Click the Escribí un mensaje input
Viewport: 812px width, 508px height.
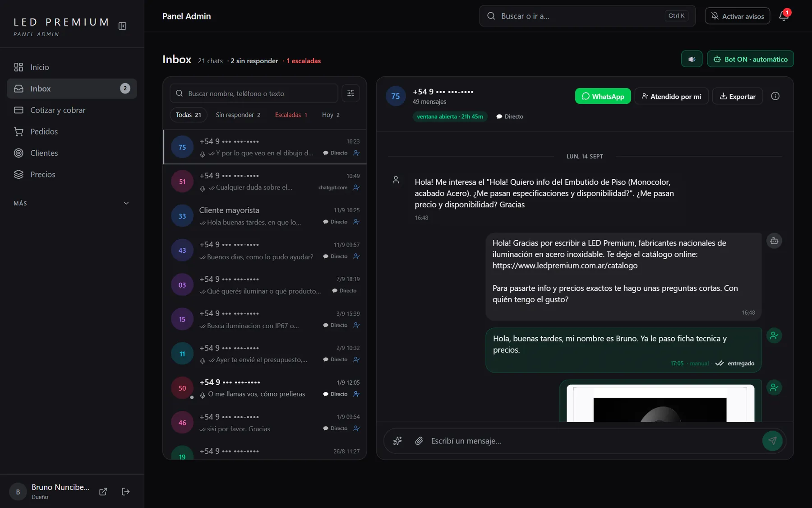(592, 441)
